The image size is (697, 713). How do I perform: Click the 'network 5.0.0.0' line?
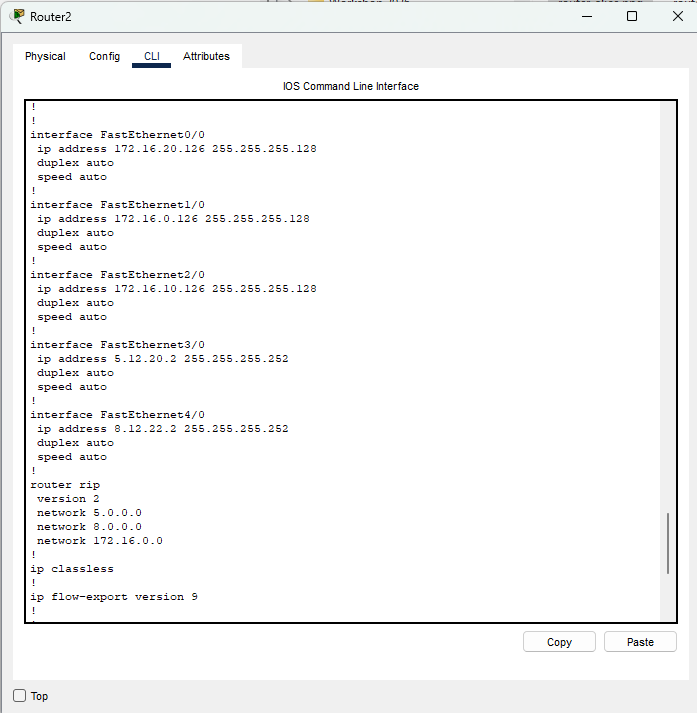coord(89,513)
